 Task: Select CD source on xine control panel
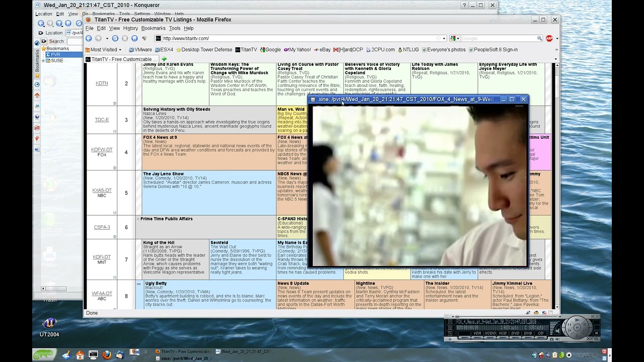[x=541, y=333]
